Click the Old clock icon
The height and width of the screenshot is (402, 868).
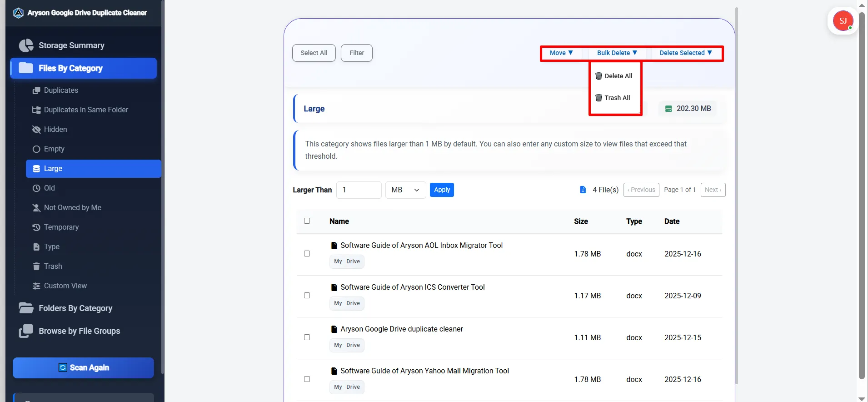[x=36, y=188]
